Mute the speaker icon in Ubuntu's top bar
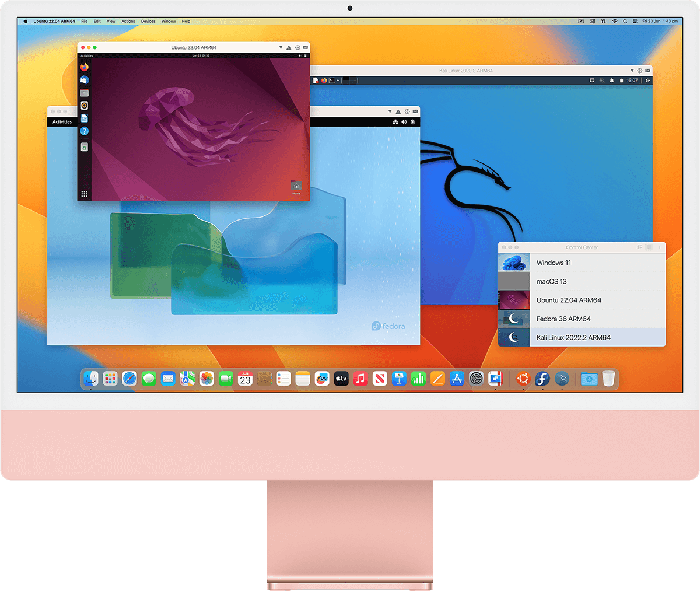700x591 pixels. pyautogui.click(x=299, y=56)
